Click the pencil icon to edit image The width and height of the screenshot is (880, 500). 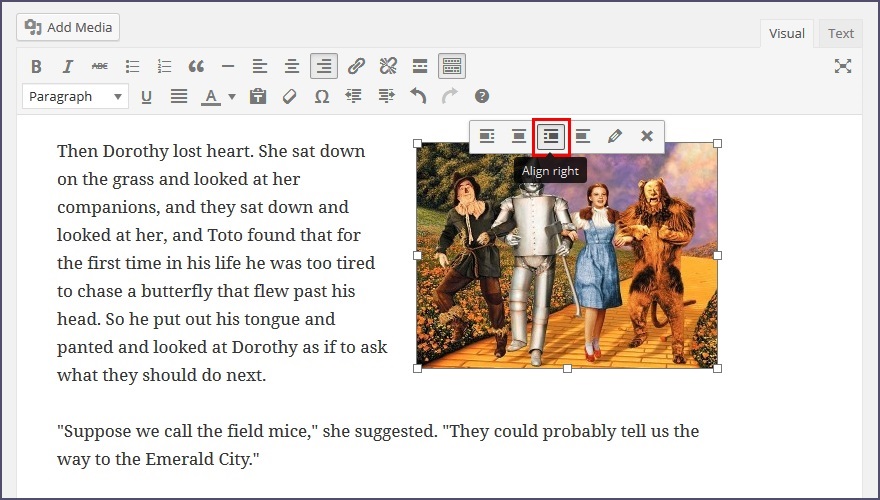[x=615, y=136]
